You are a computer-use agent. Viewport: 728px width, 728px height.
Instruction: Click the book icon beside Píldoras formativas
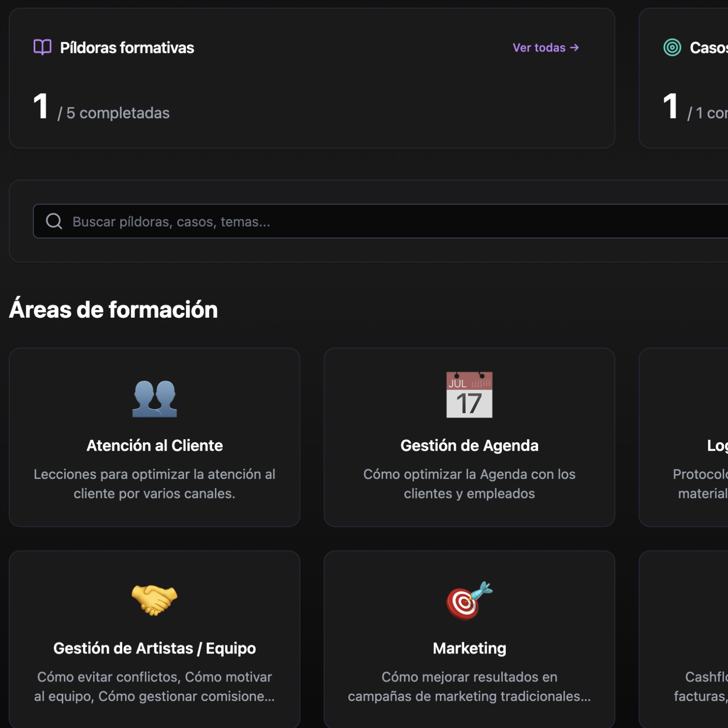42,48
